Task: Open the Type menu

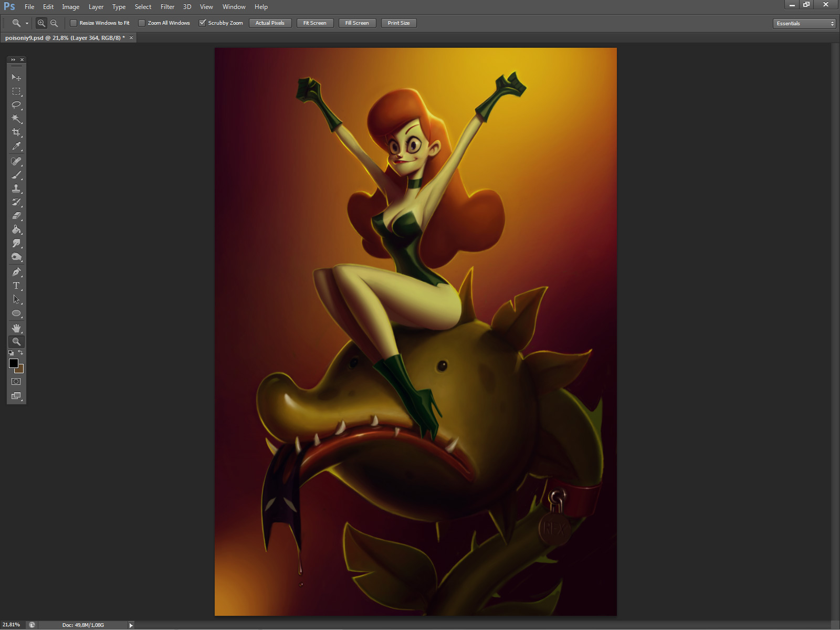Action: 119,7
